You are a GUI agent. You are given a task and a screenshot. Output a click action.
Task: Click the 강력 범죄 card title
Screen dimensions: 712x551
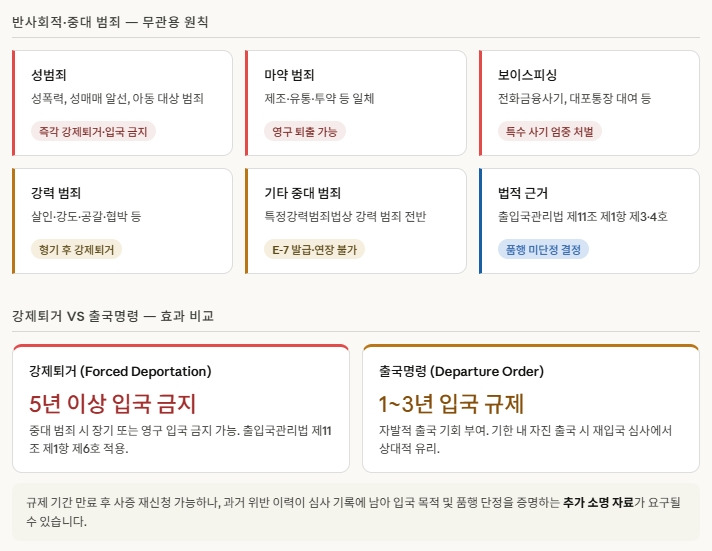point(56,193)
